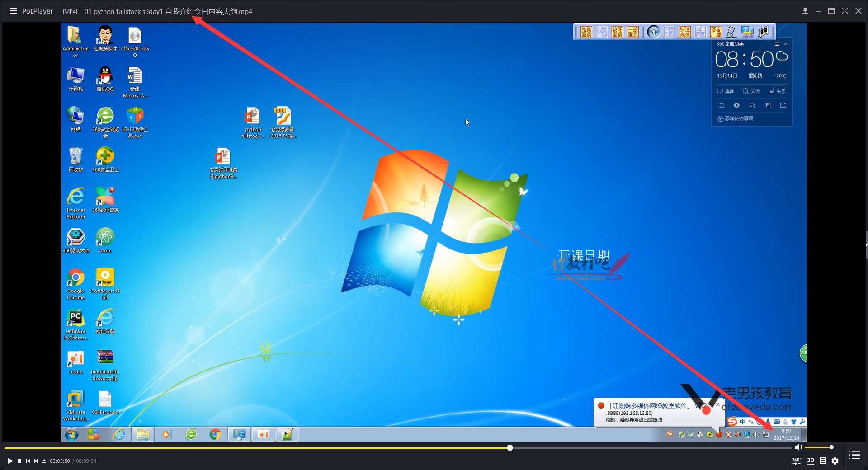Click Chrome icon in recorded taskbar
Image resolution: width=868 pixels, height=470 pixels.
[215, 435]
